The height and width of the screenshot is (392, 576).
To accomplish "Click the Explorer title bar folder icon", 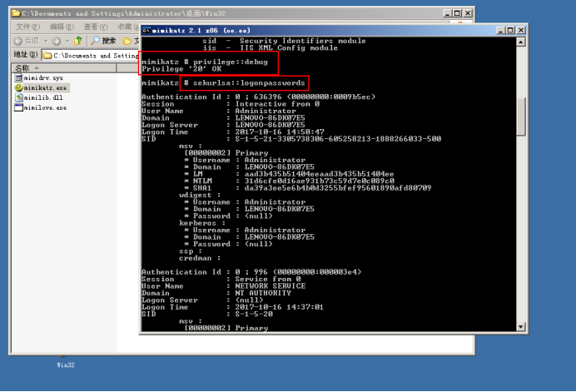I will click(x=16, y=13).
